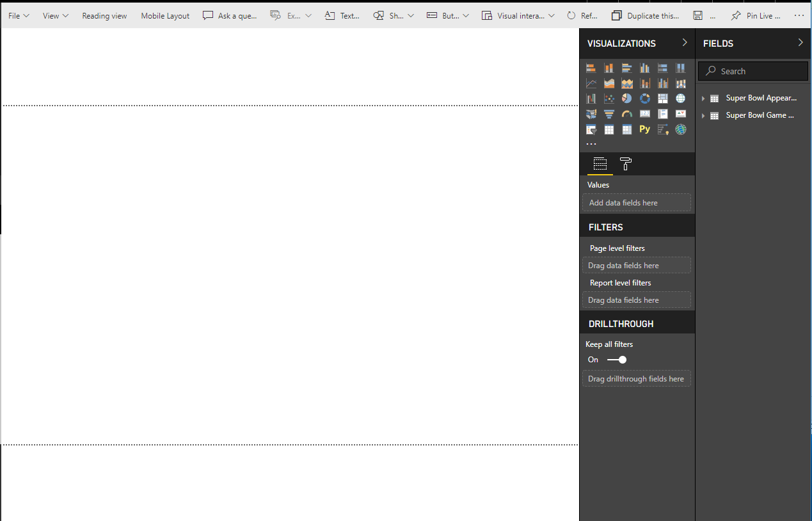Switch to the Format paint roller tab

coord(626,164)
